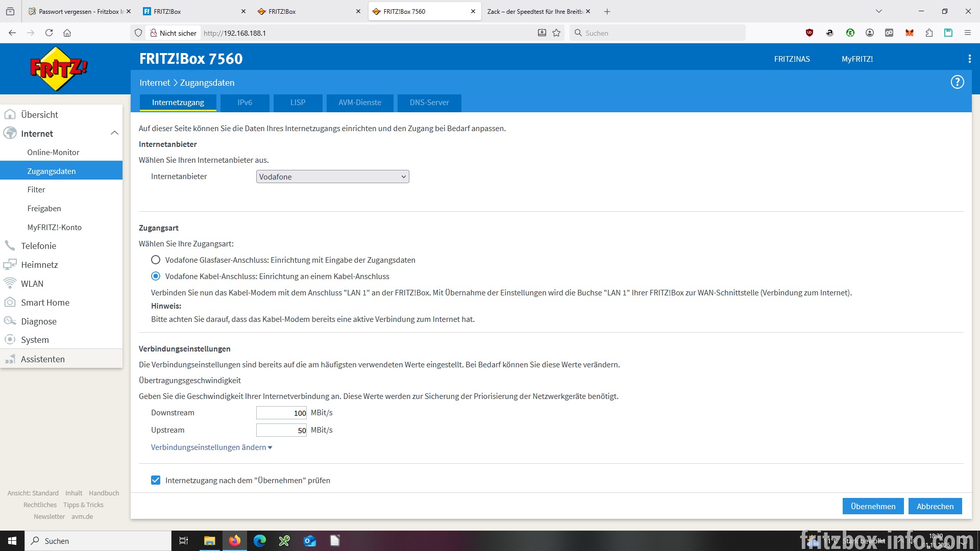Open a new browser tab
980x551 pixels.
(x=607, y=12)
